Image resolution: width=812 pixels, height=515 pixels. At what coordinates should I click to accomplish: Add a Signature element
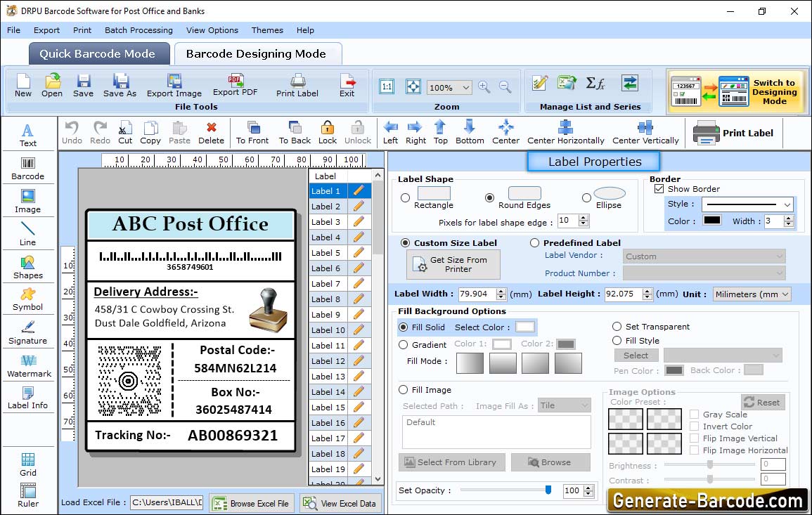click(28, 333)
